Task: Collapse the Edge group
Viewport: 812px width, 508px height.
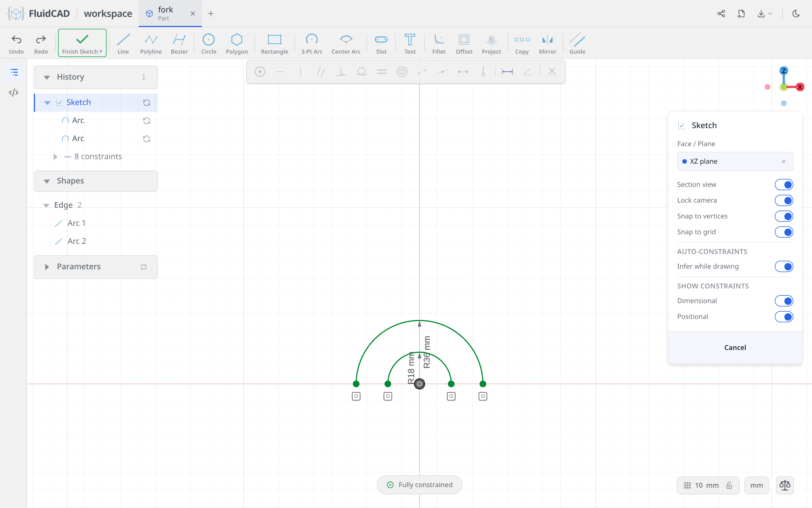Action: 46,205
